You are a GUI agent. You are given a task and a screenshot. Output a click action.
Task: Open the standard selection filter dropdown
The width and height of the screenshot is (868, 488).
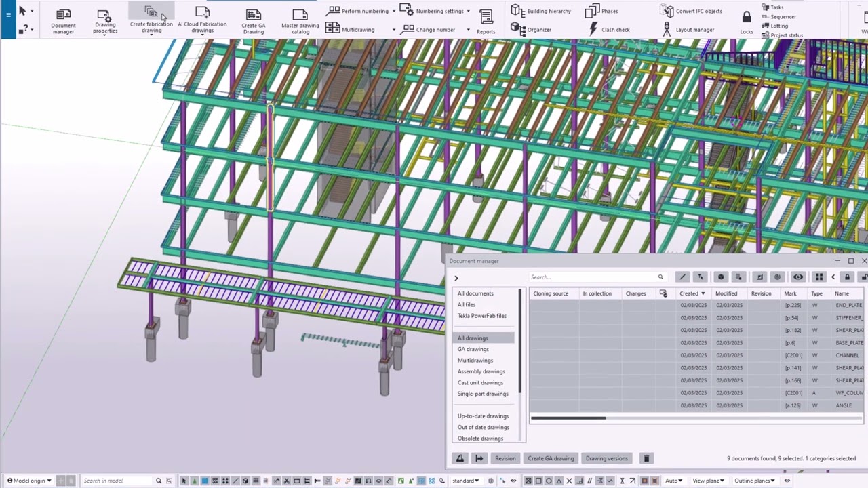click(466, 481)
